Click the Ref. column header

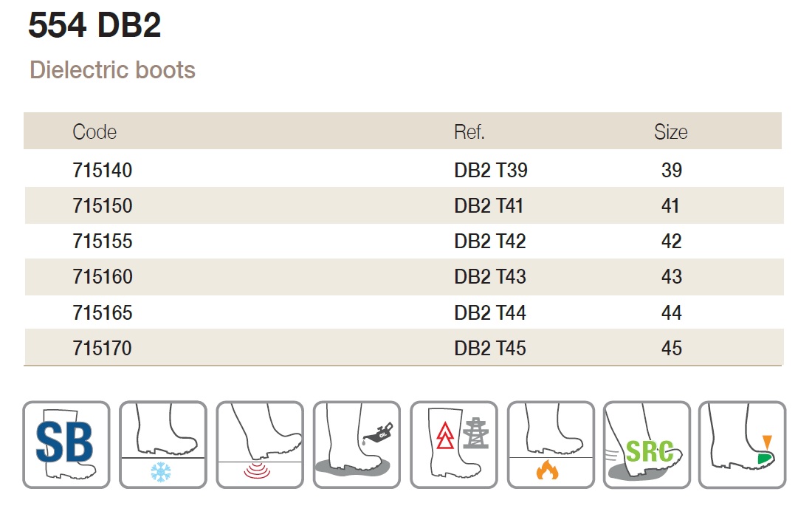tap(469, 132)
